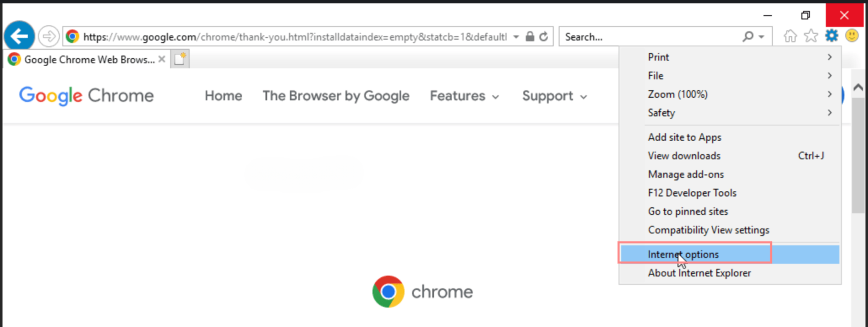Click About Internet Explorer
Viewport: 868px width, 327px height.
[699, 273]
